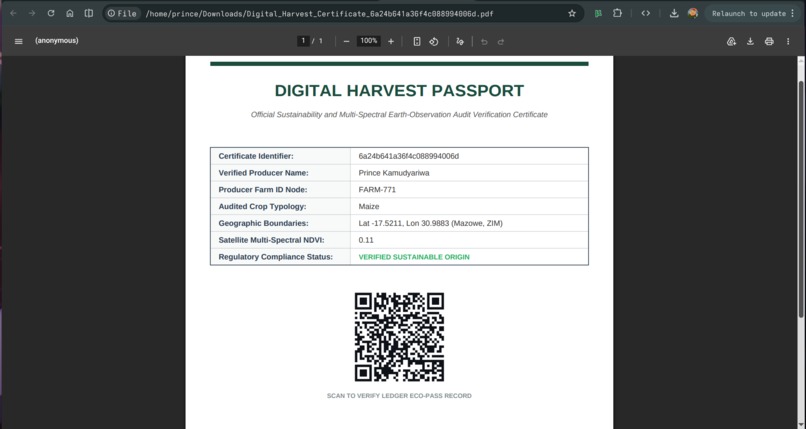Click the Geographic Boundaries label
Screen dimensions: 806x429
tap(264, 223)
